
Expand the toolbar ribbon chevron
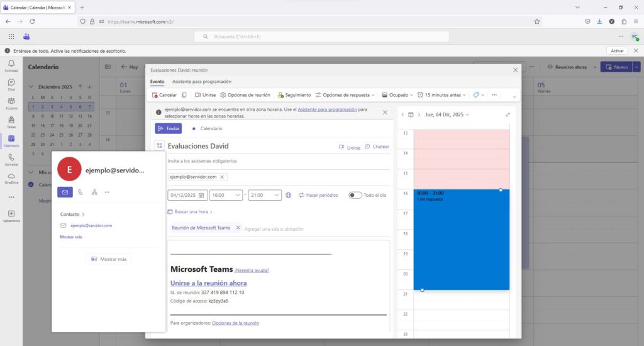click(514, 97)
